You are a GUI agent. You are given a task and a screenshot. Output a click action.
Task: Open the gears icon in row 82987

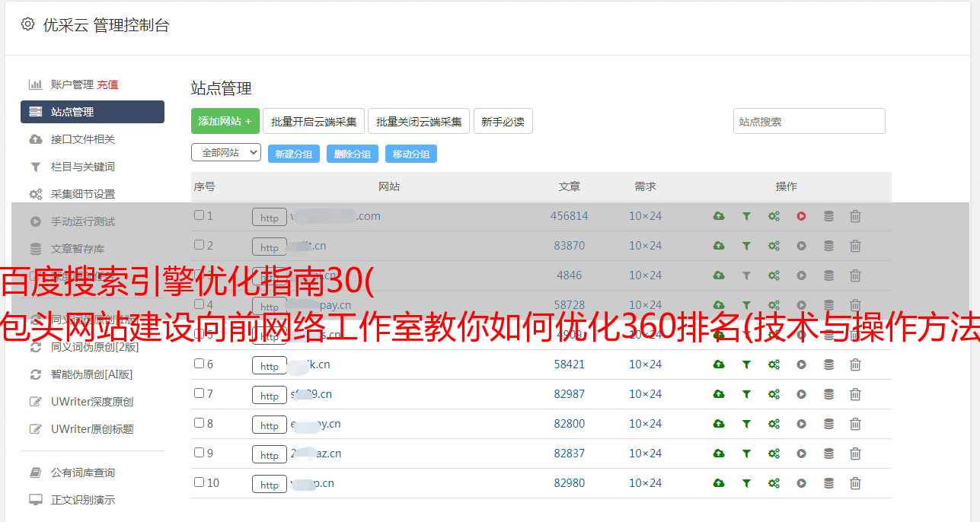(774, 394)
